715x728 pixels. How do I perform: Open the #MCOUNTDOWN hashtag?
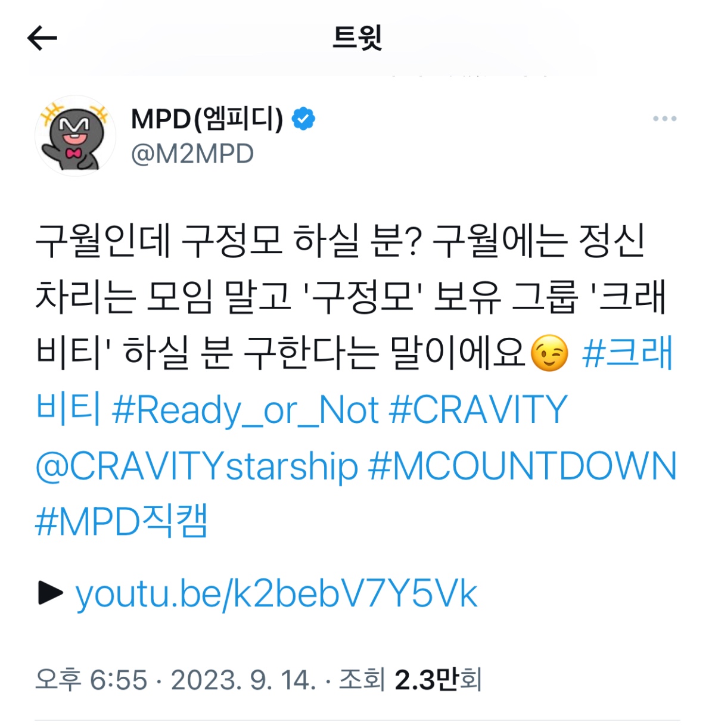pyautogui.click(x=523, y=466)
